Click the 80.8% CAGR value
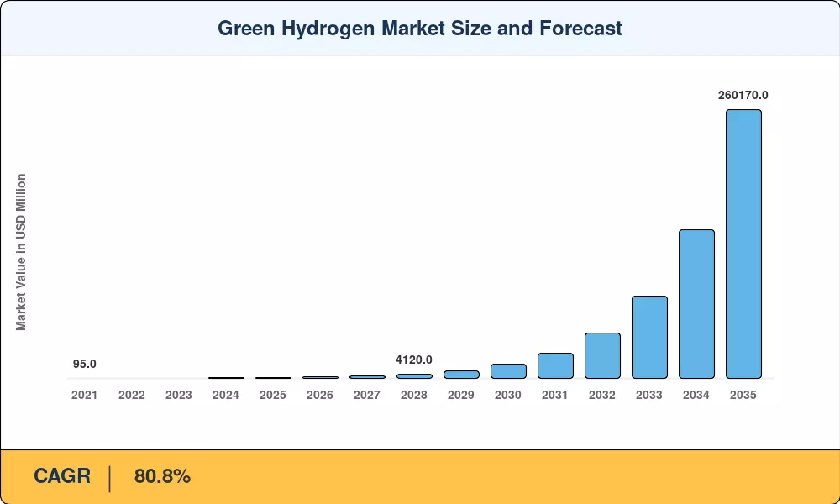The width and height of the screenshot is (840, 504). pos(162,476)
